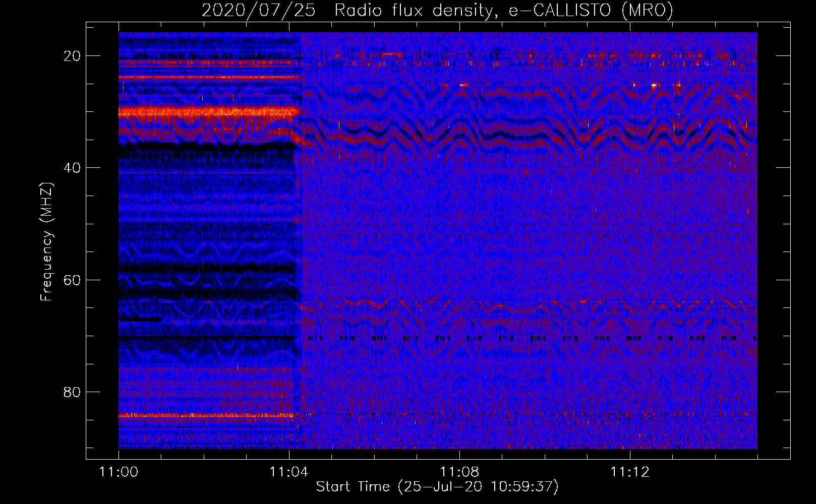Image resolution: width=816 pixels, height=504 pixels.
Task: Click the '80' frequency tick label
Action: click(x=73, y=392)
